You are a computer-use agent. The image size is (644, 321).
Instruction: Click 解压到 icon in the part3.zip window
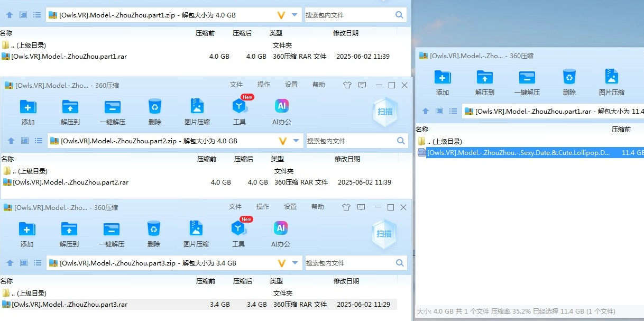click(x=69, y=229)
